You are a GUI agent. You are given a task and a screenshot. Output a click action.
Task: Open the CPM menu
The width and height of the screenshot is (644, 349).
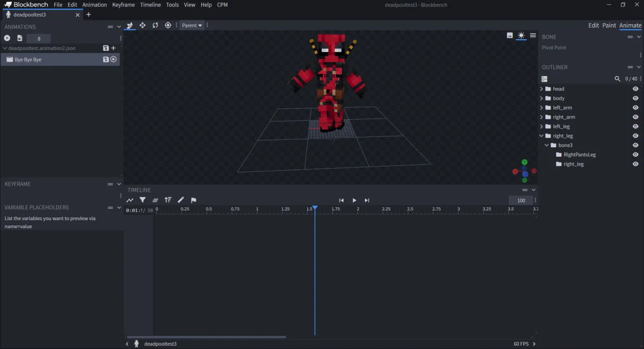222,5
